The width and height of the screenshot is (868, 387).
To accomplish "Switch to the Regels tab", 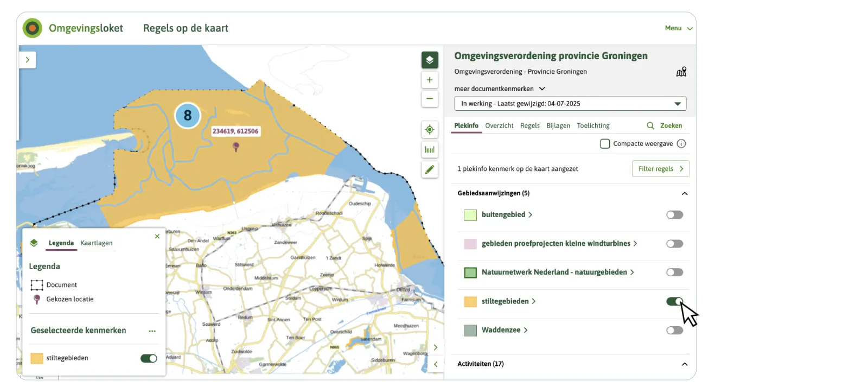I will [530, 125].
